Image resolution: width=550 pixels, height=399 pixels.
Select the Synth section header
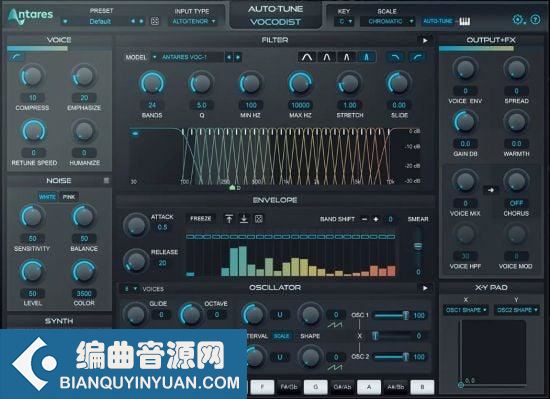(x=59, y=321)
